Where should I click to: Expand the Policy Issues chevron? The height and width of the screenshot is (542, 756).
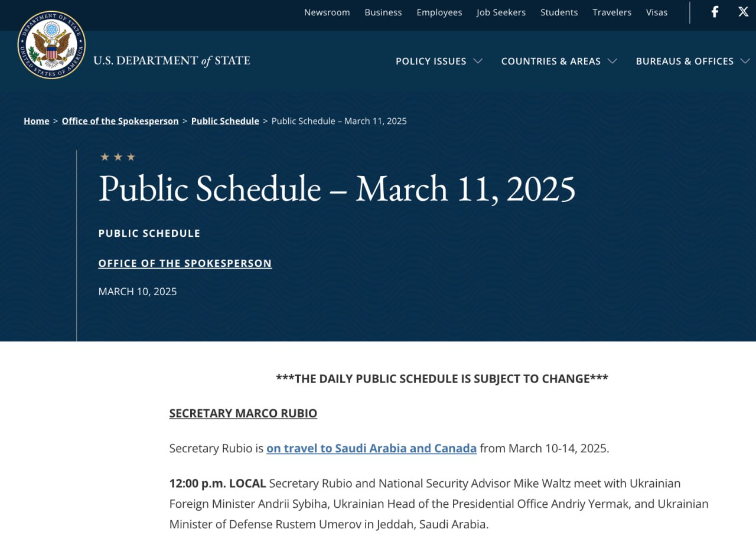478,61
